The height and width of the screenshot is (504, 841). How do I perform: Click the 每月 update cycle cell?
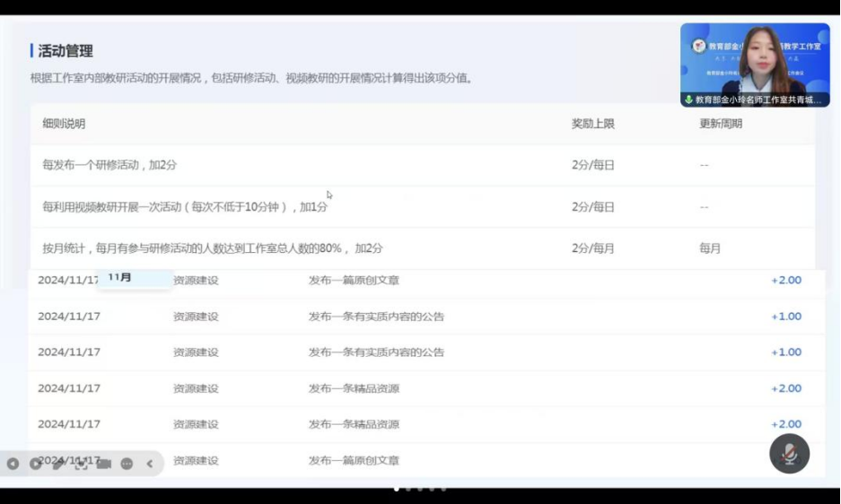point(710,248)
